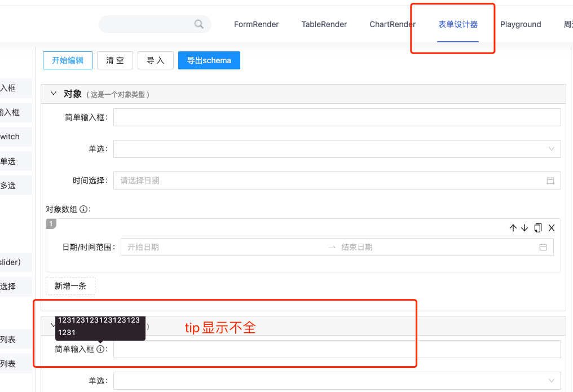
Task: Click the info icon beside 简单输入框
Action: pyautogui.click(x=101, y=349)
